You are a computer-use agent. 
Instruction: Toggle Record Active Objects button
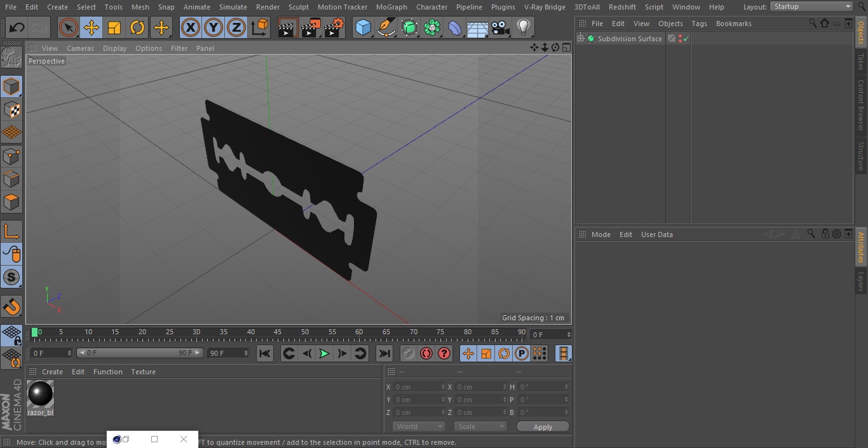coord(409,353)
